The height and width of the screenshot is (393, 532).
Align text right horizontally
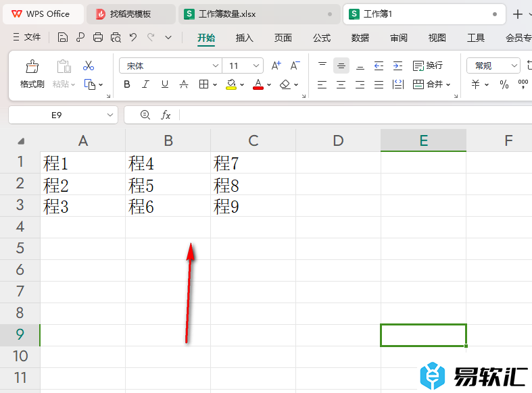point(360,84)
